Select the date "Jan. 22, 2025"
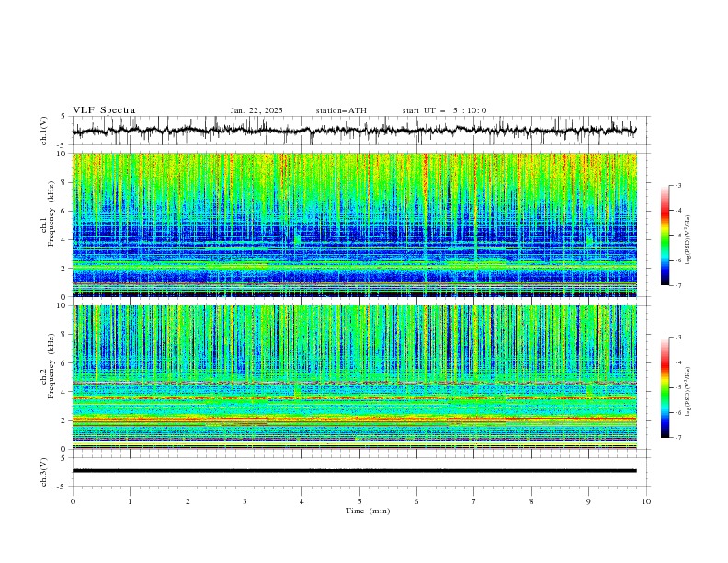 coord(256,110)
